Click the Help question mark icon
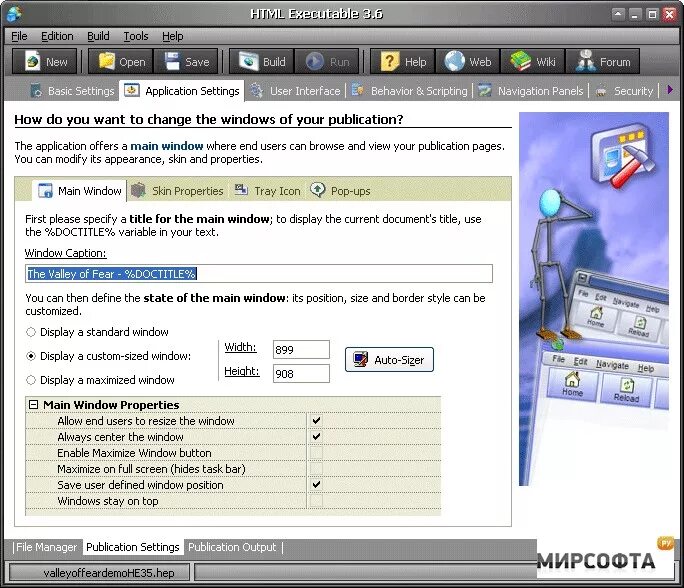Image resolution: width=684 pixels, height=588 pixels. click(390, 62)
